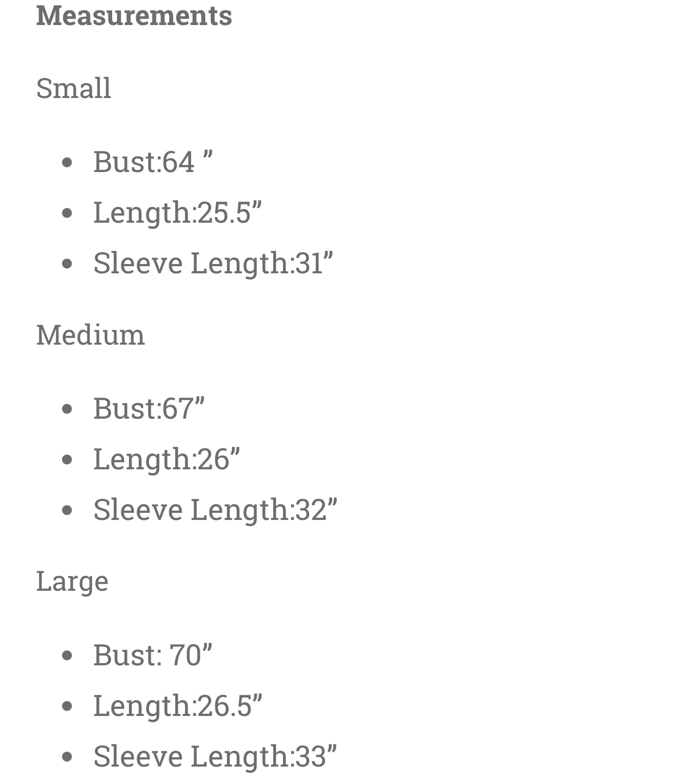
Task: Click the Small Bust:64" line
Action: coord(153,161)
